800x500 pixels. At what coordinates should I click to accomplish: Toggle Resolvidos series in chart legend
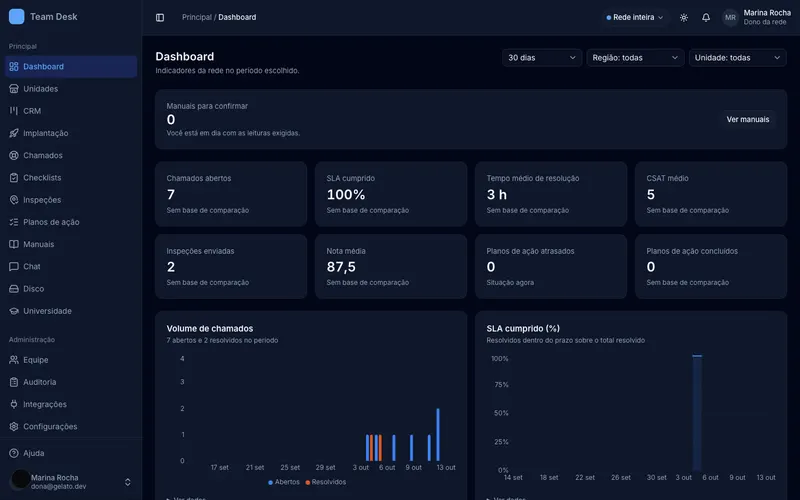pos(326,482)
